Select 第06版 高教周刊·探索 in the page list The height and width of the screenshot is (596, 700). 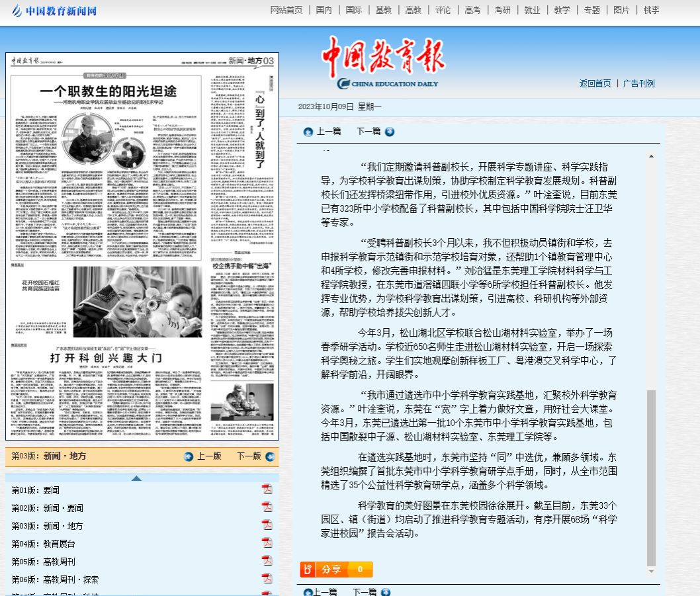click(x=55, y=579)
